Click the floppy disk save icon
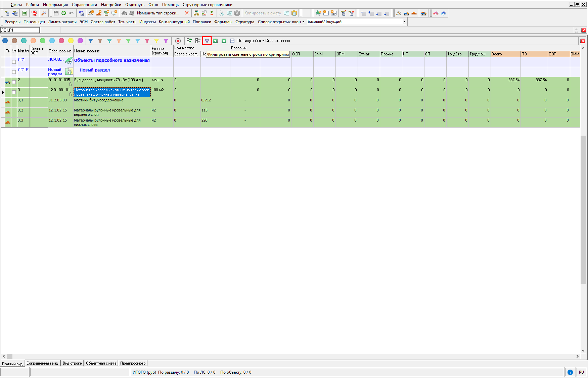The image size is (588, 378). click(x=56, y=13)
